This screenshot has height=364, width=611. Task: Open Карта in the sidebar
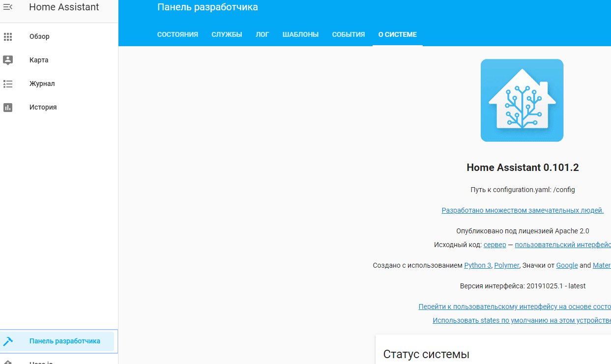pos(59,60)
